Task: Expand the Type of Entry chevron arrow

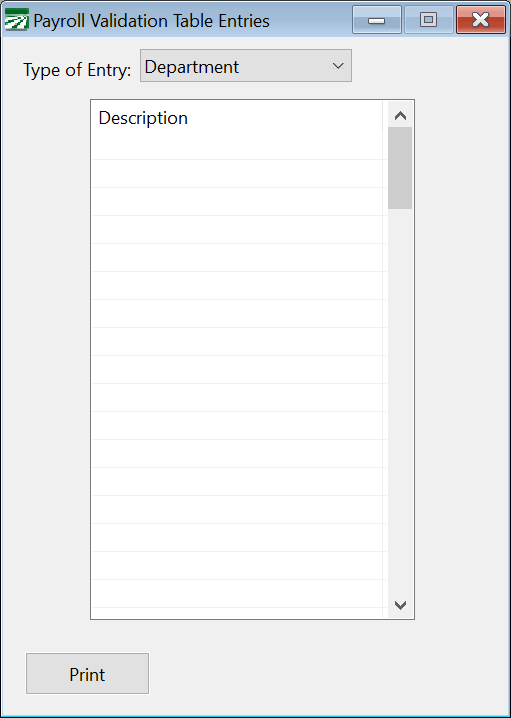Action: [x=338, y=66]
